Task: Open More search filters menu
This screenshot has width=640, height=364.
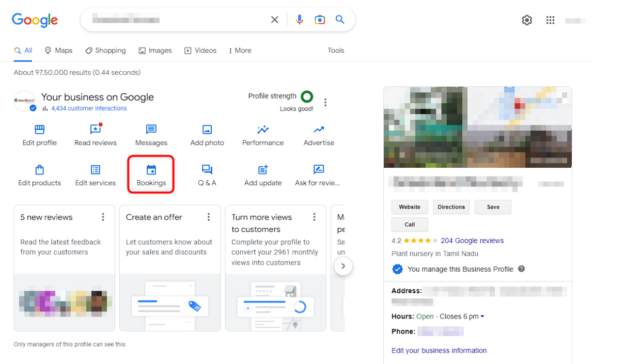Action: tap(240, 51)
